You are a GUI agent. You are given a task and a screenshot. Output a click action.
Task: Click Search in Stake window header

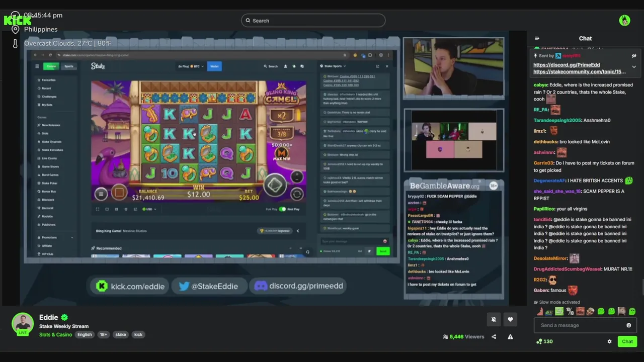(270, 66)
